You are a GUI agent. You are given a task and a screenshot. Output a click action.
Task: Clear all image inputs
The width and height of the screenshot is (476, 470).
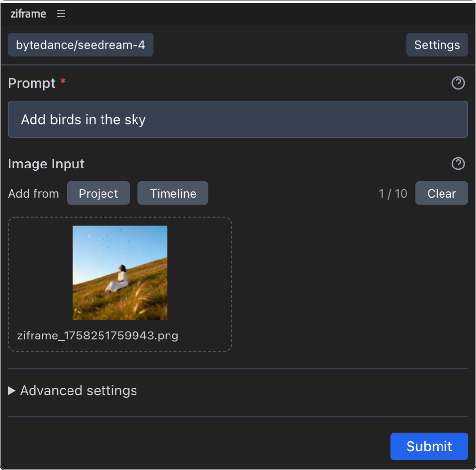pyautogui.click(x=441, y=194)
